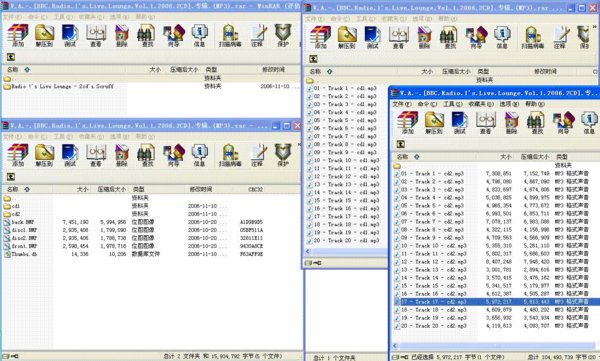Screen dimensions: 600x361
Task: Click 删除 (Delete) in the window listing back.BMP
Action: coord(122,155)
